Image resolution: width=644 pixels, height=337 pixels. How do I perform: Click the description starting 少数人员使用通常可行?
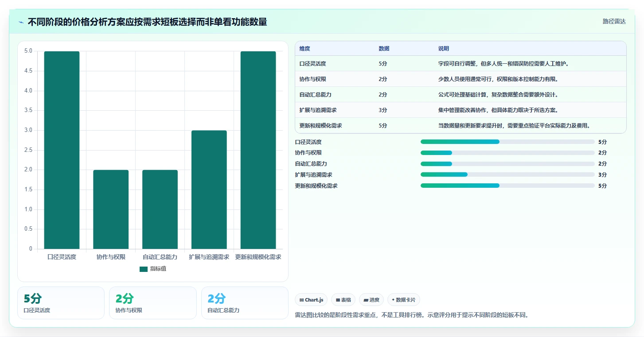coord(498,79)
